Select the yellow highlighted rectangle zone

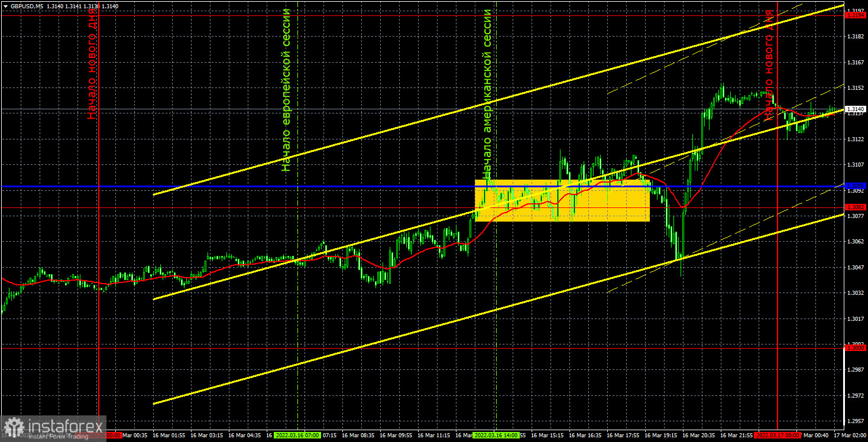[562, 200]
